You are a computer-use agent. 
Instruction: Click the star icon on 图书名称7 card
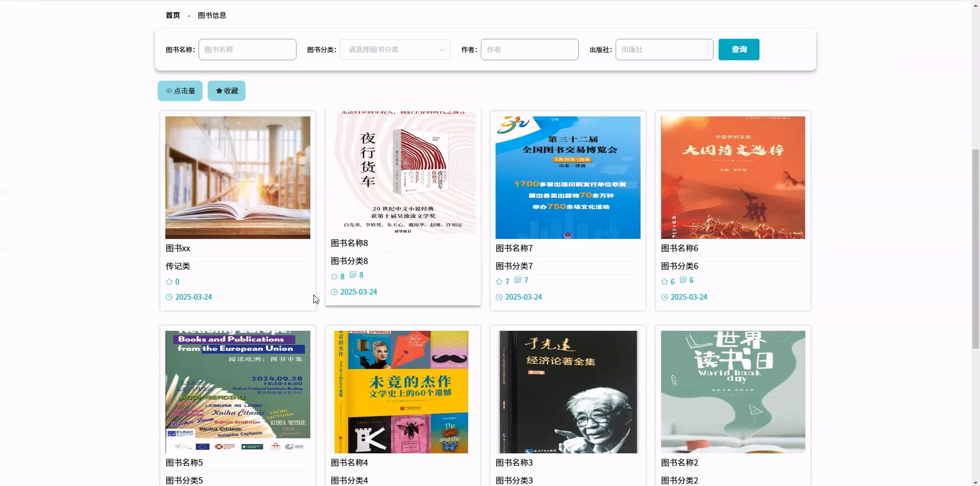499,282
